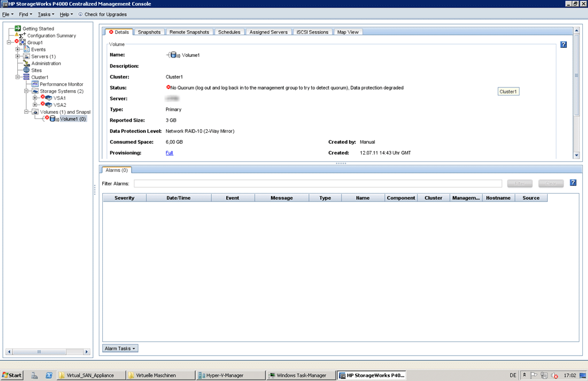Image resolution: width=588 pixels, height=381 pixels.
Task: Click the network icon in the system tray
Action: click(544, 375)
